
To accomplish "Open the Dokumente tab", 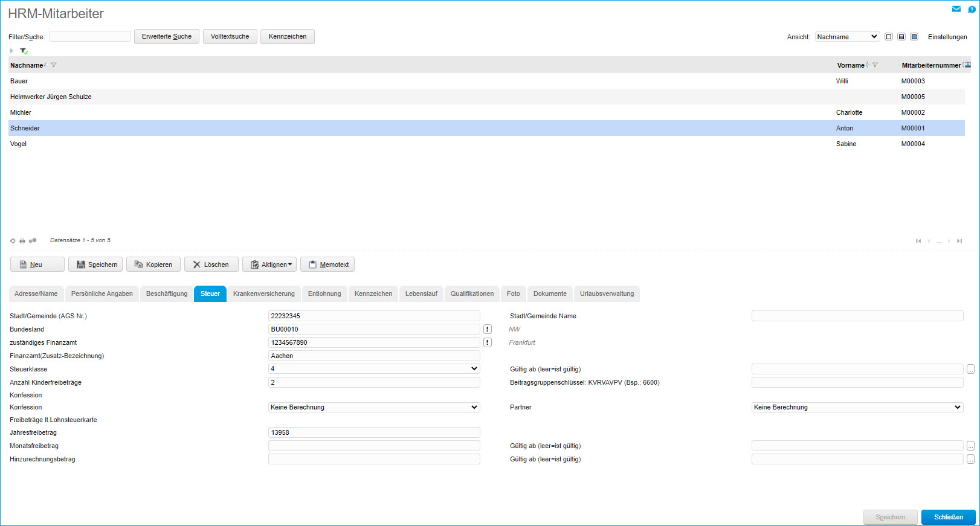I will pos(550,293).
